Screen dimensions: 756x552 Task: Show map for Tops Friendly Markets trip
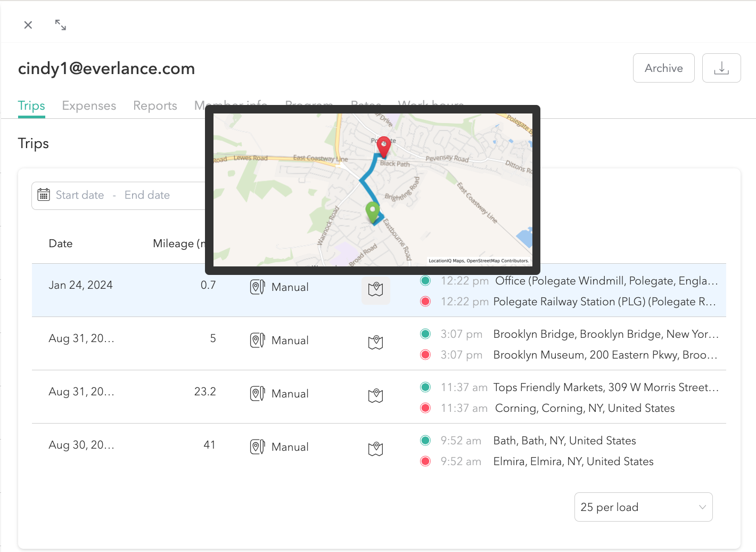pos(375,396)
